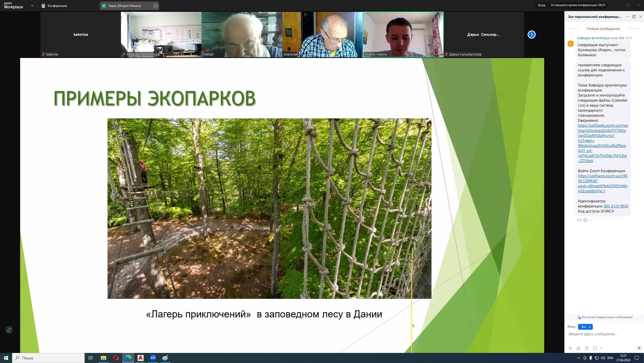The height and width of the screenshot is (363, 644).
Task: Open volume control in system tray
Action: [x=603, y=358]
